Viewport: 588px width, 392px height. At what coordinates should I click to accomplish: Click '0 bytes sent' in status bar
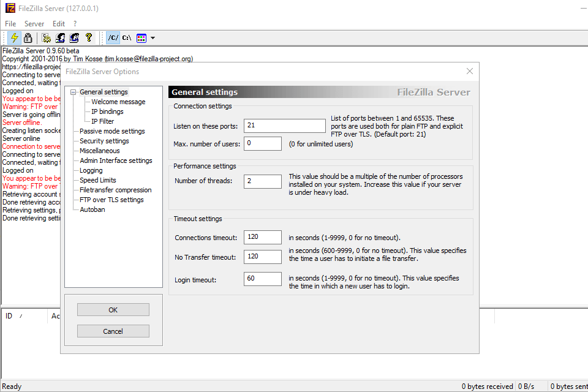569,386
